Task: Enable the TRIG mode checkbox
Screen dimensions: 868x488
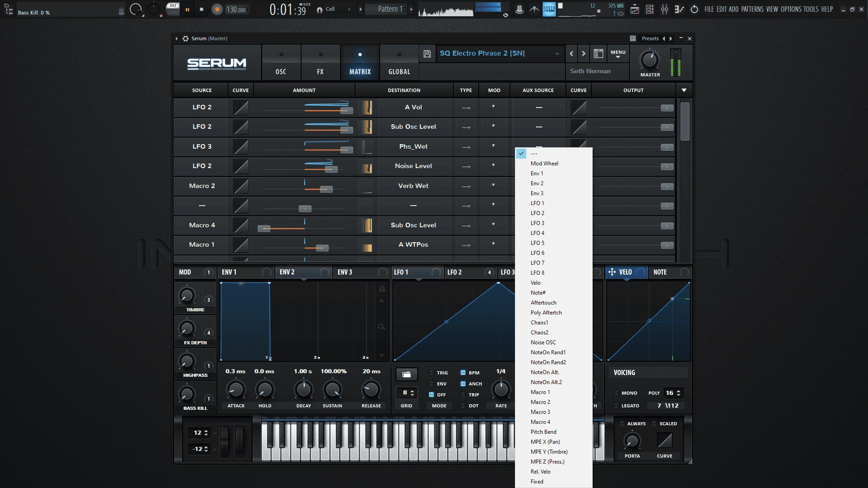Action: (432, 373)
